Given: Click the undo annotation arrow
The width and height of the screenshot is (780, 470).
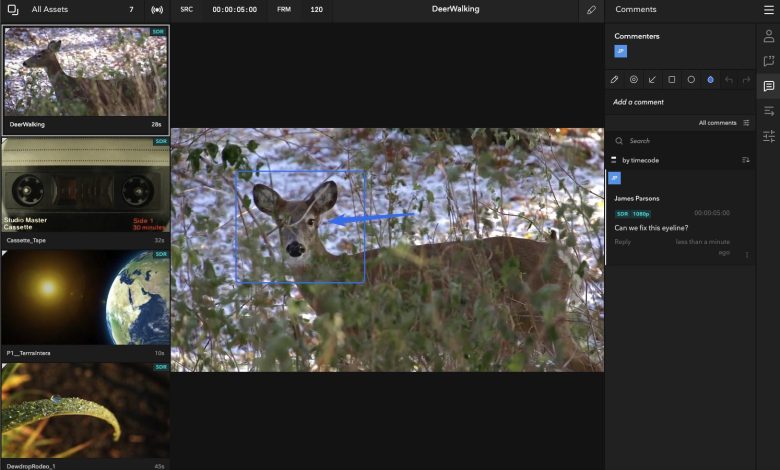Looking at the screenshot, I should [x=728, y=79].
